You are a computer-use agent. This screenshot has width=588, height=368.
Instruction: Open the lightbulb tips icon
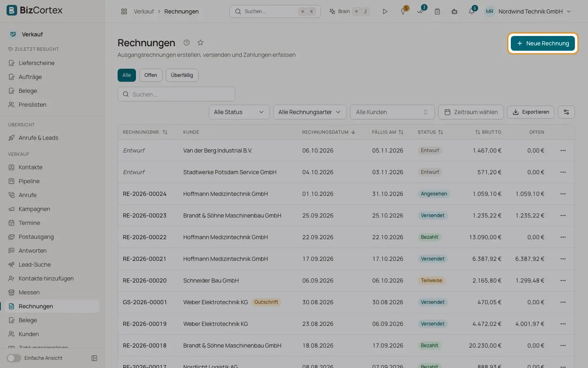click(x=403, y=11)
